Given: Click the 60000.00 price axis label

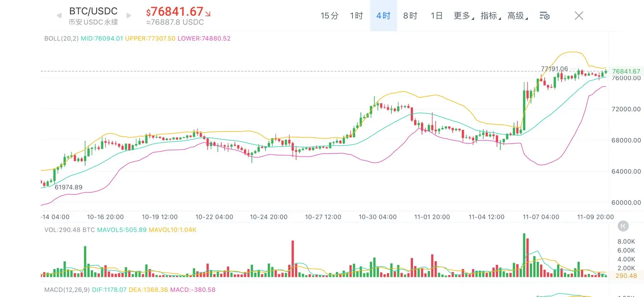Looking at the screenshot, I should point(626,203).
